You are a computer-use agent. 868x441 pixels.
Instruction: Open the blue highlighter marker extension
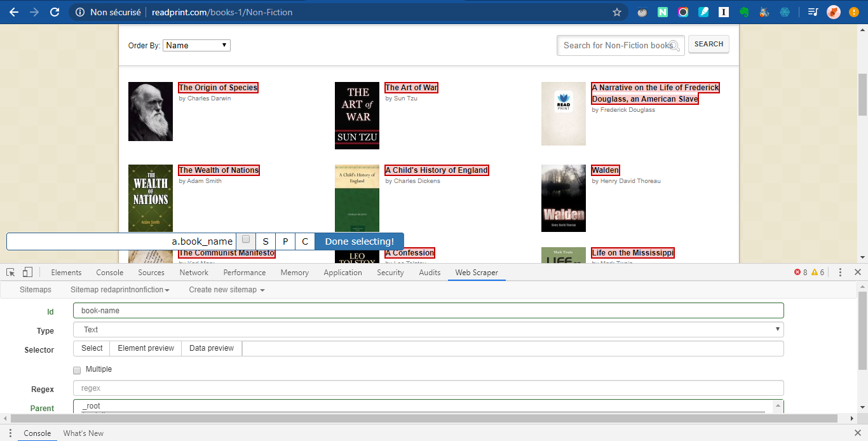[703, 12]
